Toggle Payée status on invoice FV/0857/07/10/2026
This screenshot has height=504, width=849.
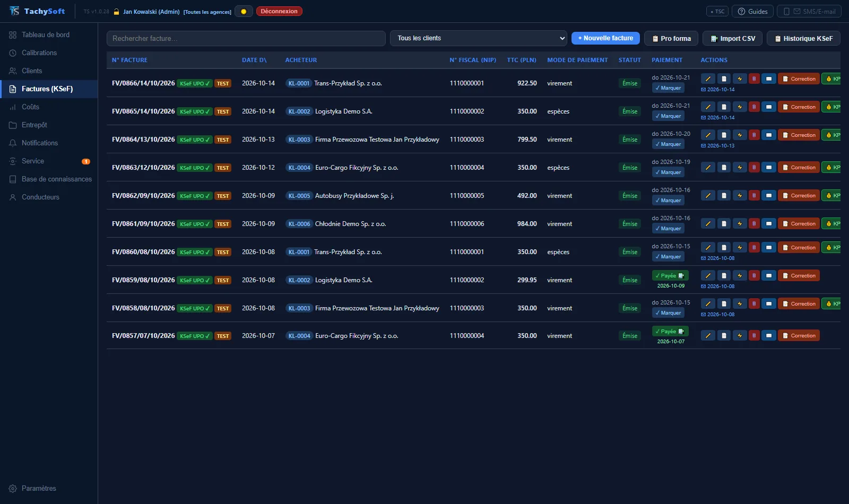pos(670,331)
